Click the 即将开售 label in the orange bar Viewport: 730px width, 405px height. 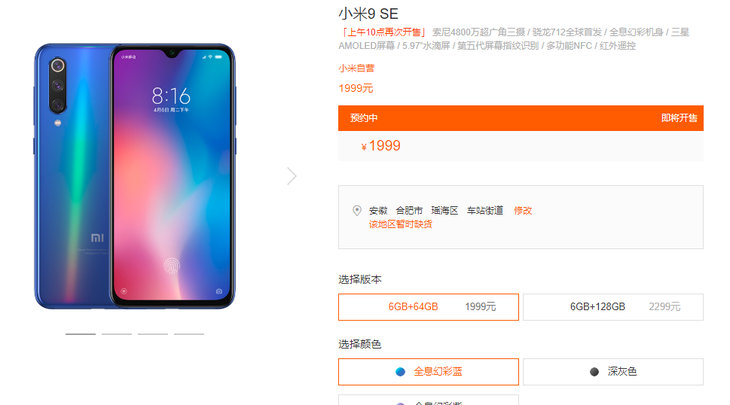(679, 118)
